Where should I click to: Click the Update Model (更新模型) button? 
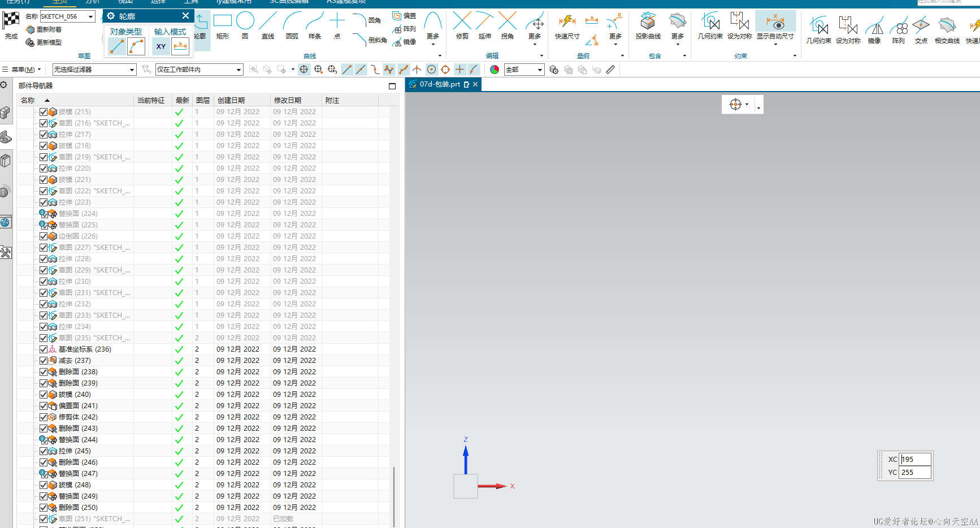(44, 42)
